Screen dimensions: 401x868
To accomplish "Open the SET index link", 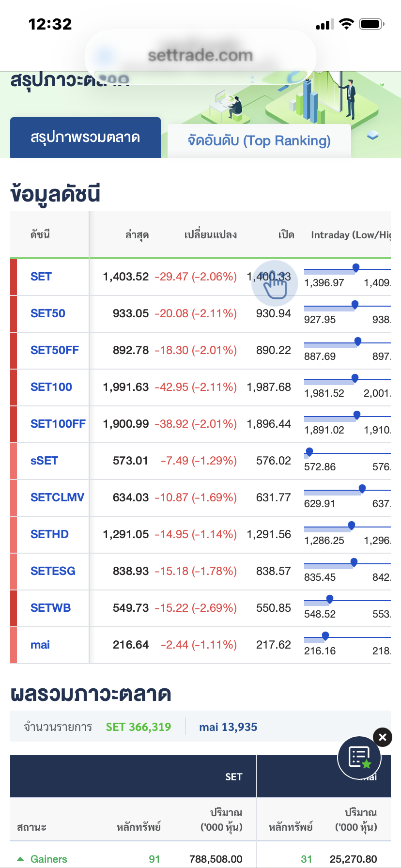I will pyautogui.click(x=41, y=277).
